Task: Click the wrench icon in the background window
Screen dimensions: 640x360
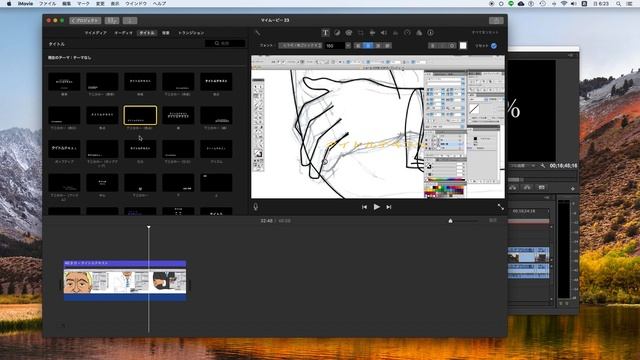Action: click(x=542, y=166)
